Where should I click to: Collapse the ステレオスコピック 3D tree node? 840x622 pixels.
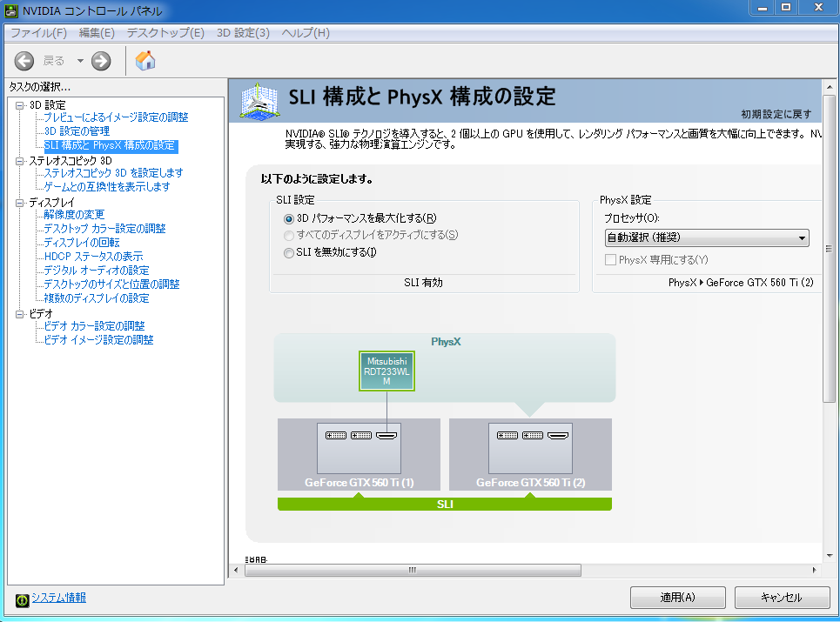(x=20, y=161)
